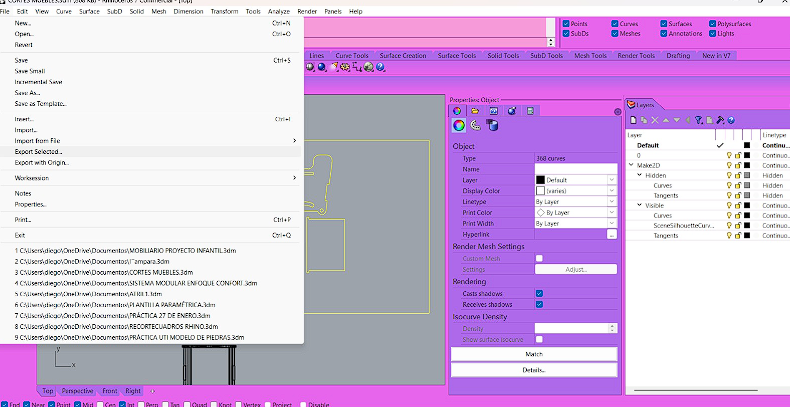The width and height of the screenshot is (790, 407).
Task: Open the calculator-like icon tab in Properties
Action: coord(530,111)
